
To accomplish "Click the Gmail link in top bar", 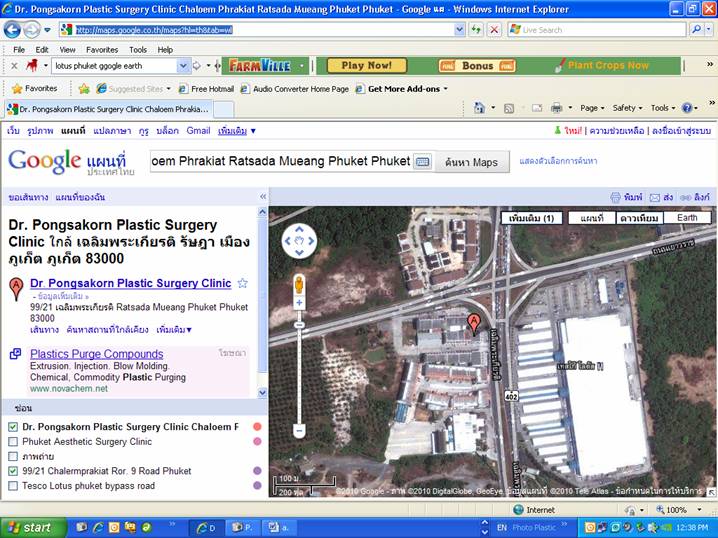I will click(x=198, y=131).
